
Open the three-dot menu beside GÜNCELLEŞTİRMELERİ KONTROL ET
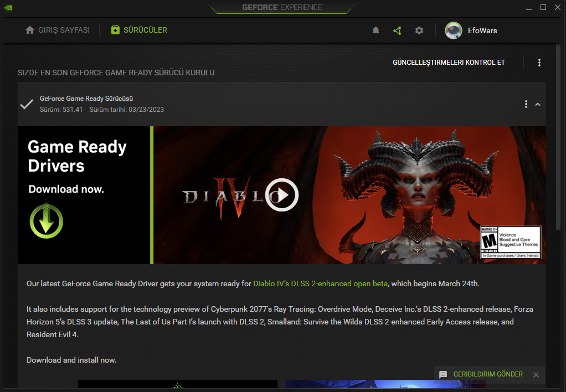pos(539,63)
